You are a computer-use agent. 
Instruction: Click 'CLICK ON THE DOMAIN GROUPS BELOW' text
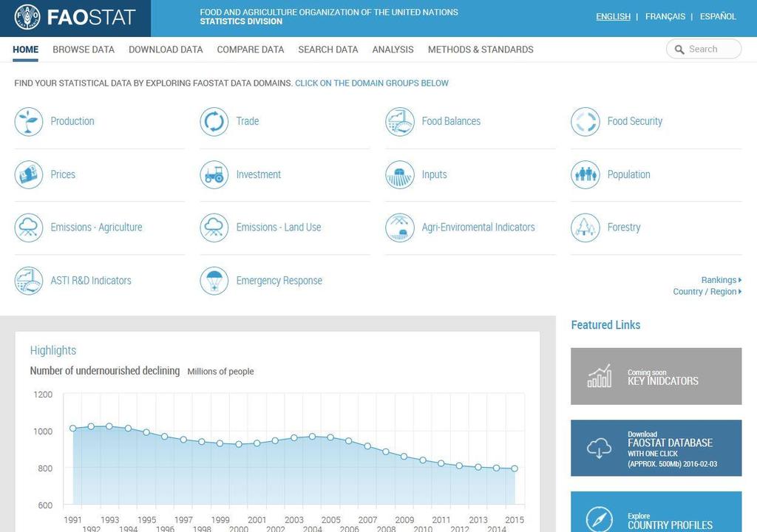(x=372, y=83)
